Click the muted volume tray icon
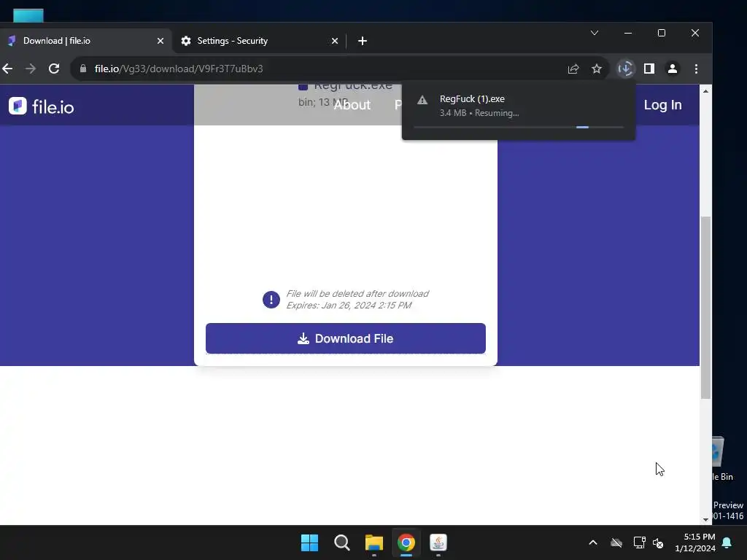Screen dimensions: 747x560 658,542
